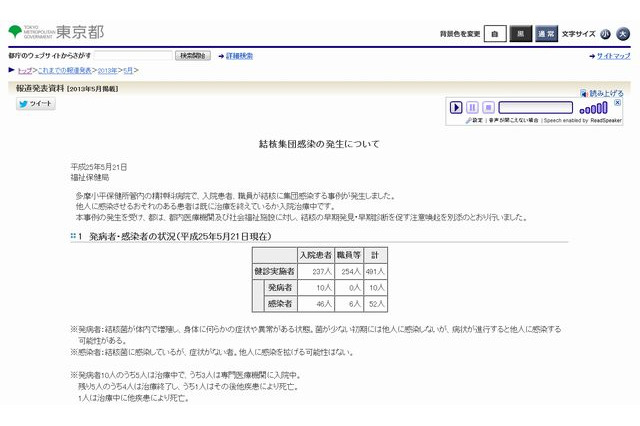Click the table cell showing 254人
Image resolution: width=640 pixels, height=426 pixels.
(x=349, y=271)
